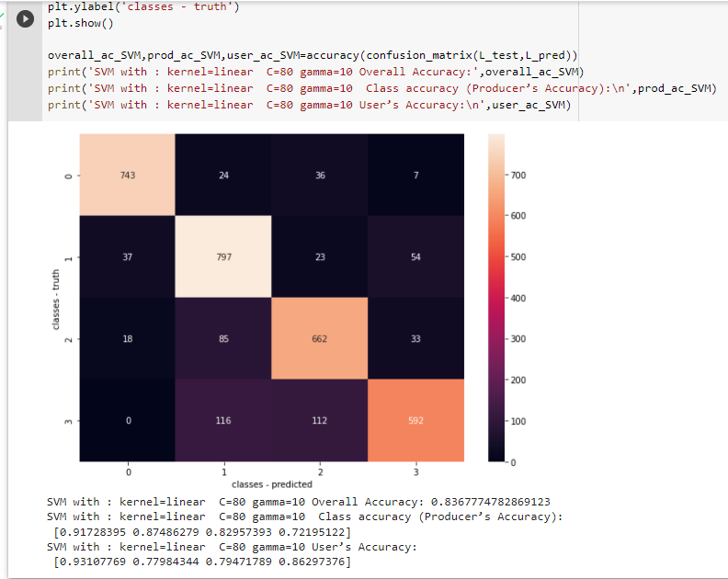728x579 pixels.
Task: Click the heatmap cell showing 116
Action: click(x=223, y=420)
